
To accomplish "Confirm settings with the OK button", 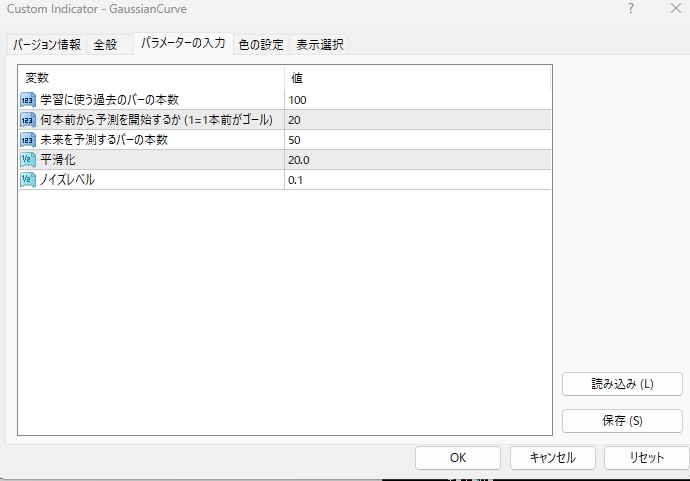I will pos(458,458).
